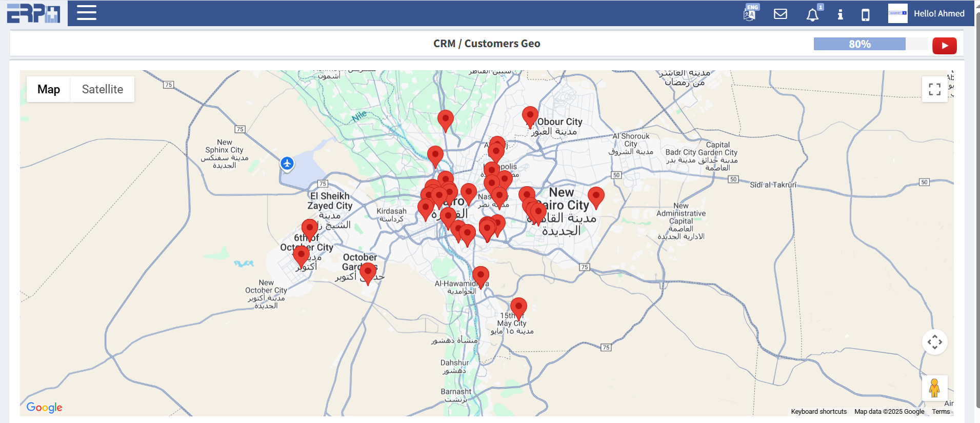
Task: Open map camera pan controls
Action: 934,342
